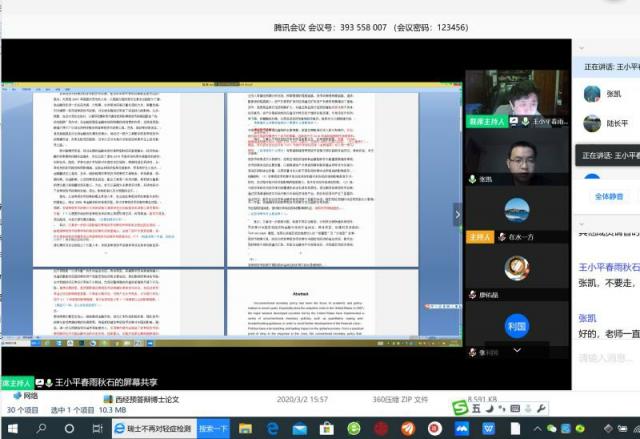Open the Windows Start menu
This screenshot has width=640, height=439.
(12, 428)
